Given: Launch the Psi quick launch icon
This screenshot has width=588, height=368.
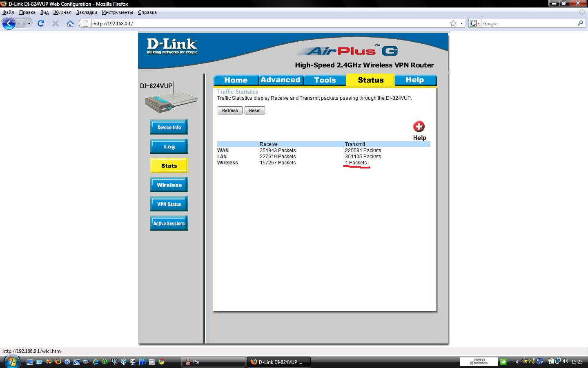Looking at the screenshot, I should pos(114,362).
